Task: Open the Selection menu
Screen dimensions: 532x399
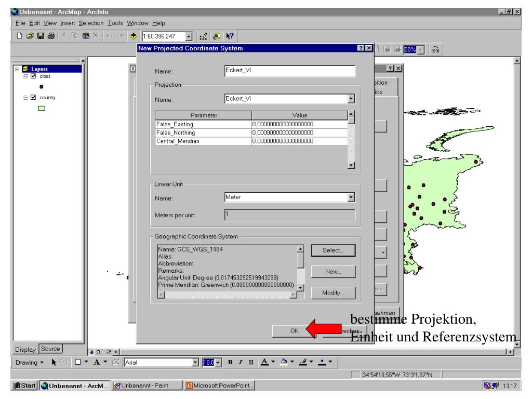Action: [91, 23]
